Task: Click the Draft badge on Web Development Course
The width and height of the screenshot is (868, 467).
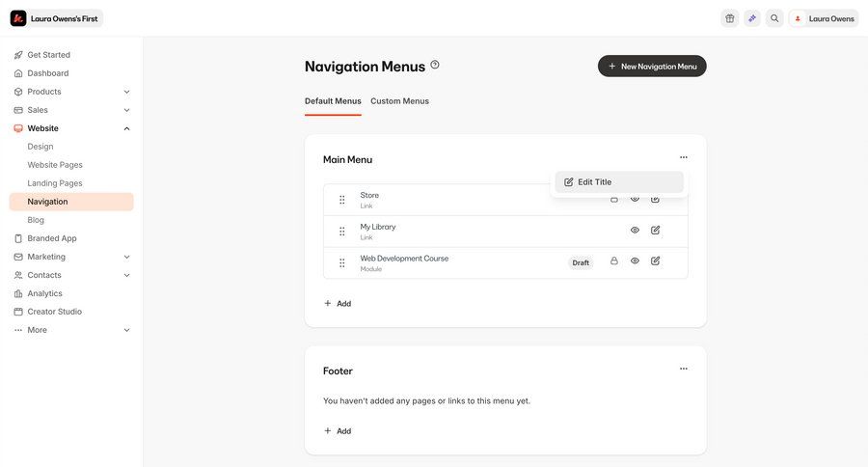Action: [581, 262]
